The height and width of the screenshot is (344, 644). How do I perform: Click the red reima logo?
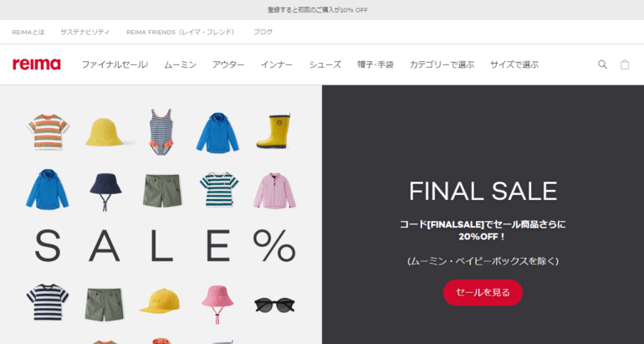point(37,64)
